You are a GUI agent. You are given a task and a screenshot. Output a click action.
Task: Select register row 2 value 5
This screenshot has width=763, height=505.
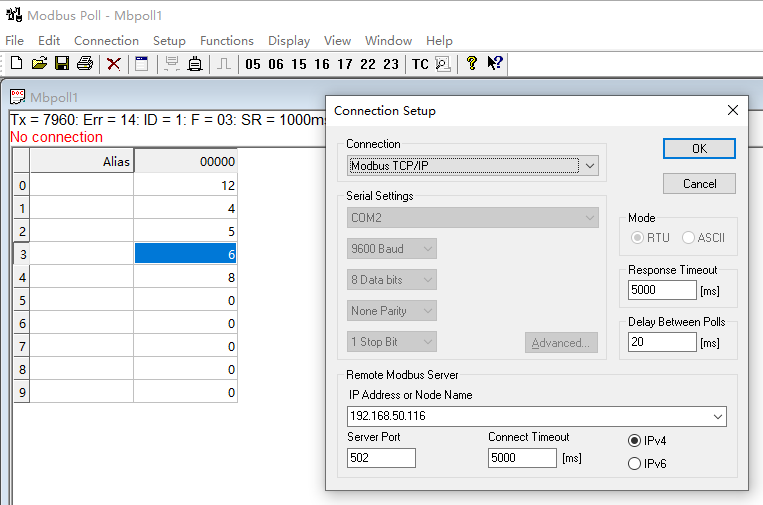pos(185,231)
